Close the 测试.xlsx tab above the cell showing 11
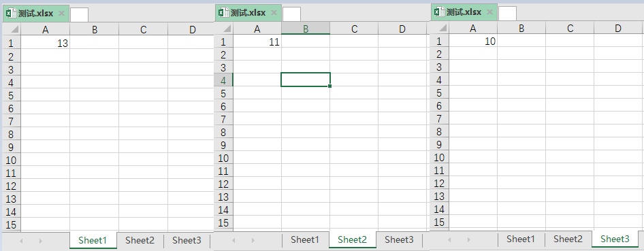Viewport: 644px width, 251px height. (273, 13)
